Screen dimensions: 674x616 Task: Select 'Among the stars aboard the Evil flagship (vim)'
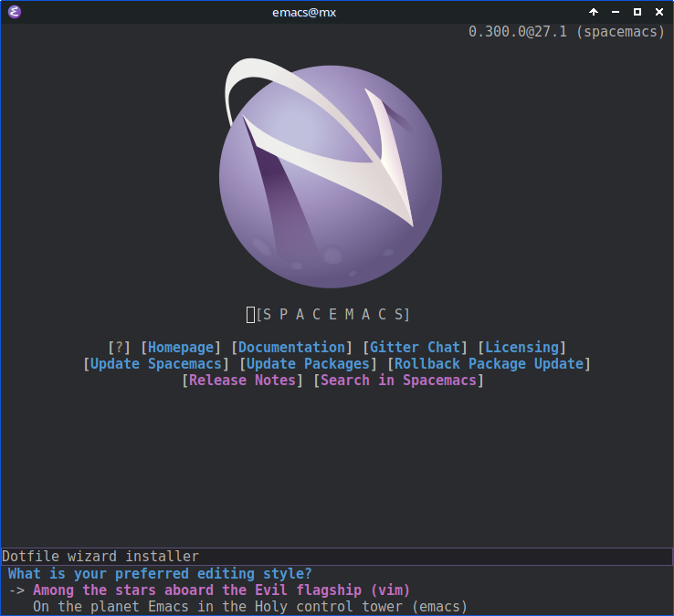point(221,590)
